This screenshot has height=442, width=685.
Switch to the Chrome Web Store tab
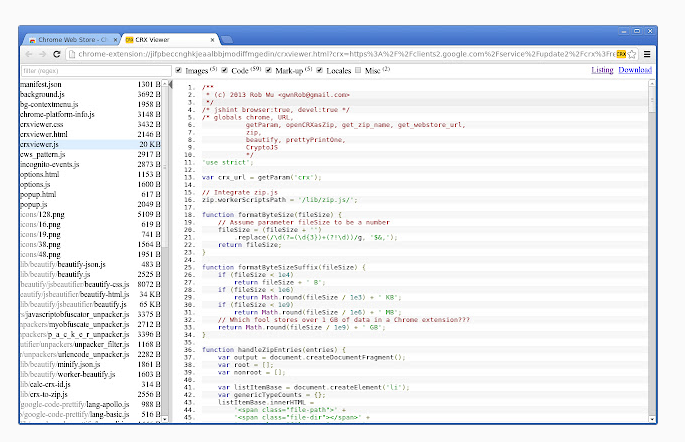coord(70,40)
